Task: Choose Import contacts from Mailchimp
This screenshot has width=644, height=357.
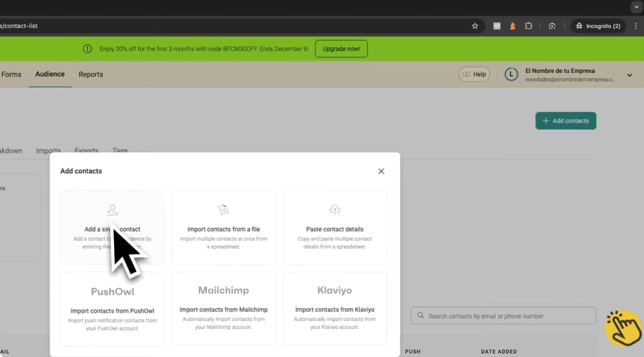Action: click(x=224, y=309)
